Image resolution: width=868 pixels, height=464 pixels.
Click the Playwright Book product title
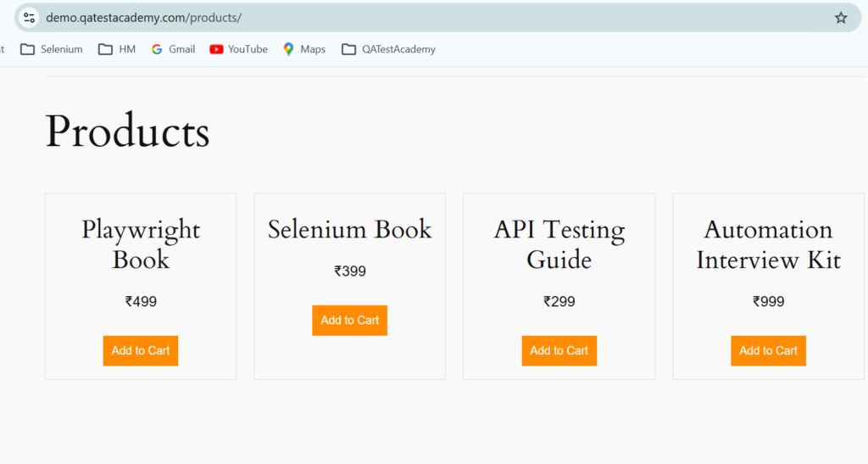coord(141,244)
